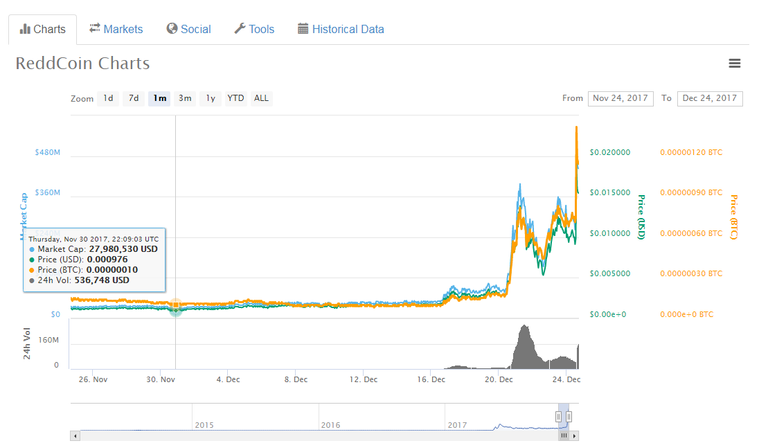The height and width of the screenshot is (445, 768).
Task: Click the 12. Dec date label
Action: coord(363,379)
